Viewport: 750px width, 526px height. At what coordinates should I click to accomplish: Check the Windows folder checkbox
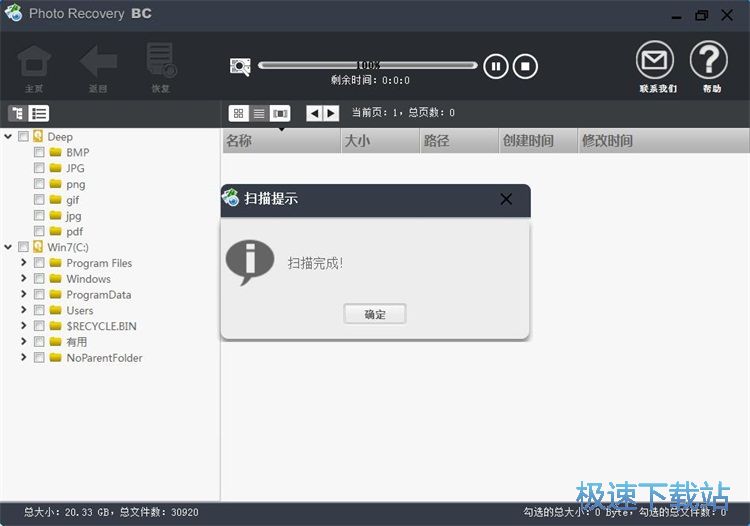pyautogui.click(x=39, y=279)
